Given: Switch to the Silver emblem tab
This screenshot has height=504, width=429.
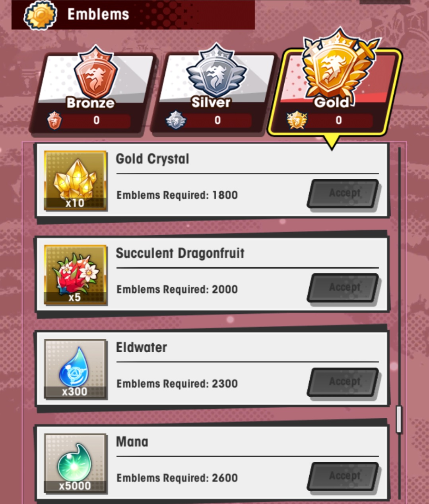Looking at the screenshot, I should [x=214, y=92].
